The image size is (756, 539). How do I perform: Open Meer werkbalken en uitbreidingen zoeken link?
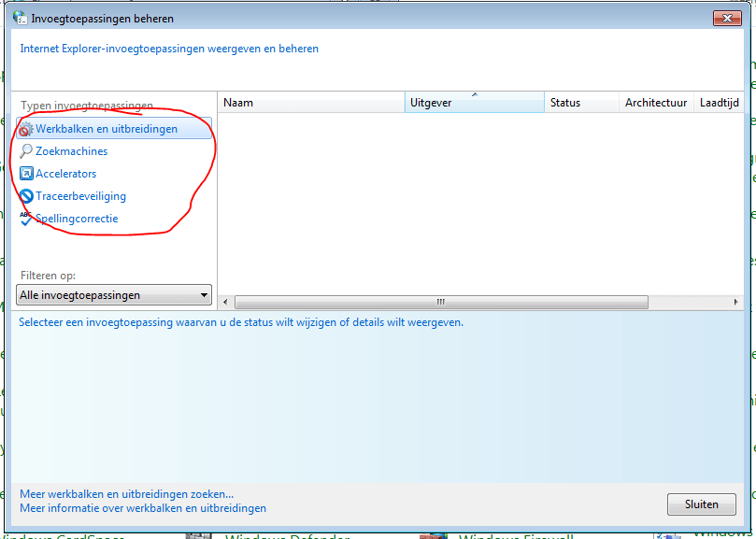pos(126,493)
